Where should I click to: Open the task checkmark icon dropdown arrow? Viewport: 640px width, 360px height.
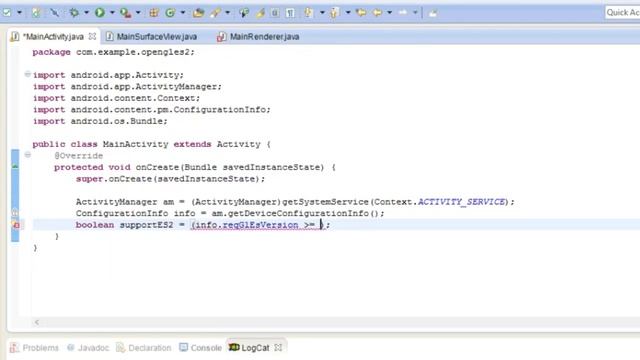(x=19, y=13)
